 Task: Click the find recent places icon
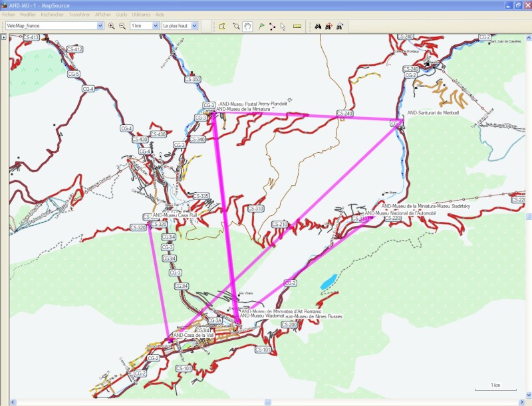click(x=339, y=26)
